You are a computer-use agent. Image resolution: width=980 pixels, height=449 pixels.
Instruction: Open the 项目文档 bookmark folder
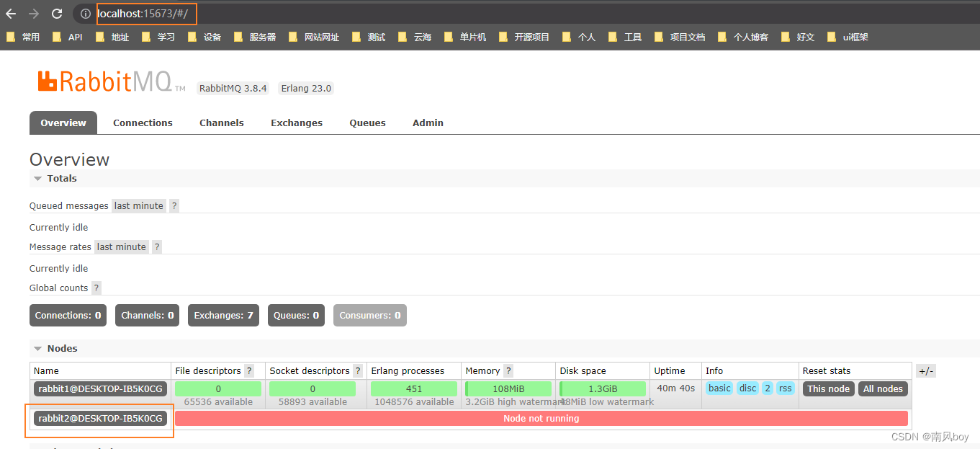coord(680,37)
